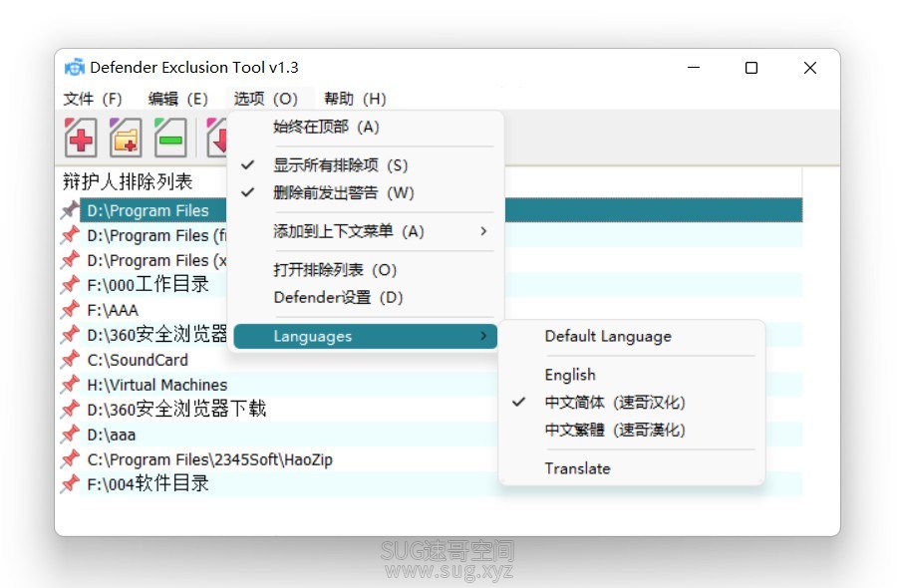Maximize the Defender Exclusion Tool window
Image resolution: width=897 pixels, height=588 pixels.
click(751, 68)
